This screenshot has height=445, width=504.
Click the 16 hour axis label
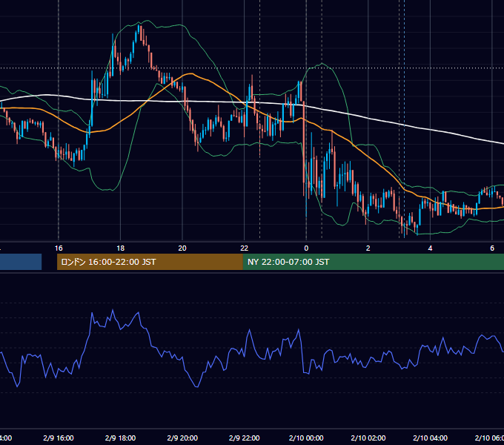pos(59,248)
